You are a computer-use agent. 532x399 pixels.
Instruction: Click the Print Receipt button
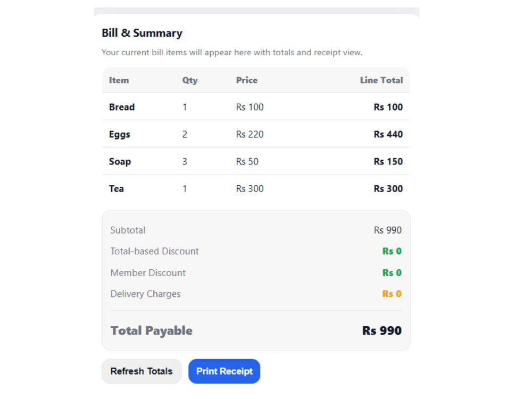click(x=225, y=371)
